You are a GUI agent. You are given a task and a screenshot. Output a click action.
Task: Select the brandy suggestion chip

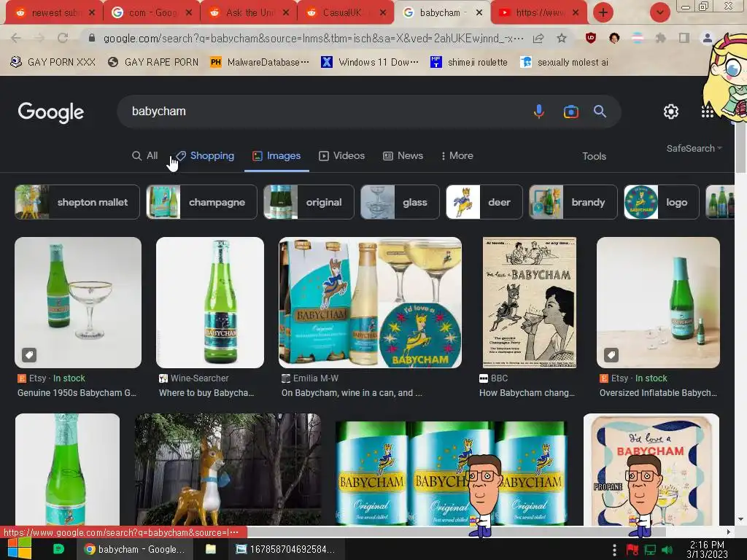tap(573, 203)
